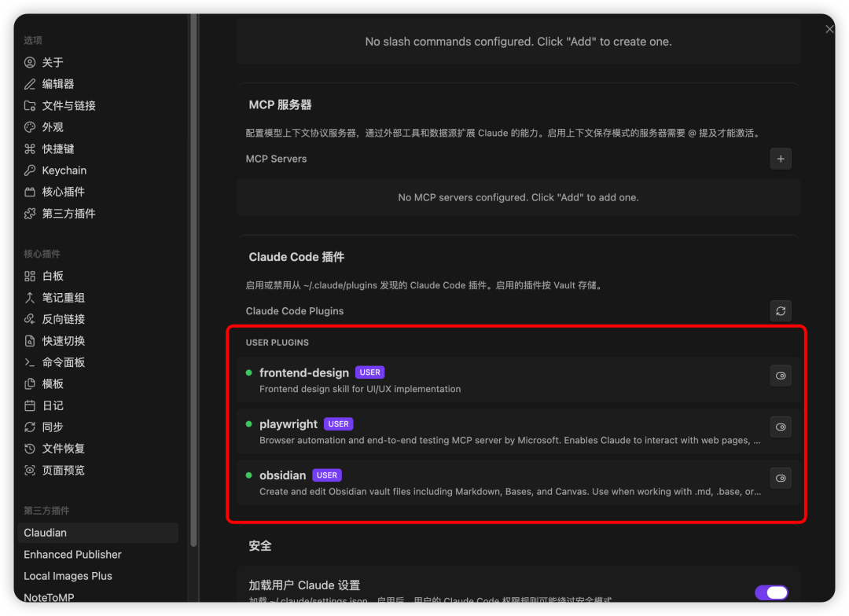This screenshot has height=616, width=849.
Task: Enable the 加载用户 Claude 设置 toggle
Action: click(x=771, y=592)
